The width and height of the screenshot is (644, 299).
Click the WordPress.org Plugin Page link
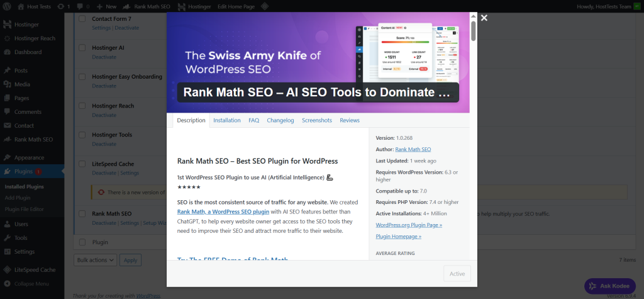(409, 225)
